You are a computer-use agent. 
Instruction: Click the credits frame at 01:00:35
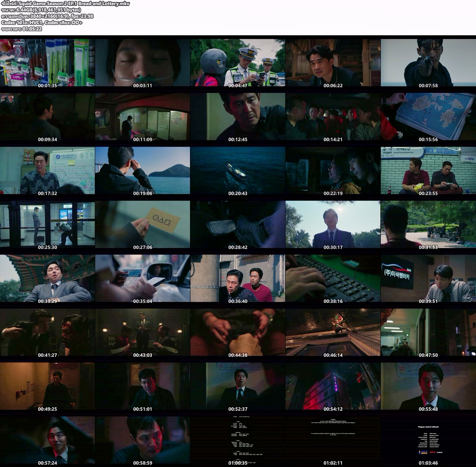pyautogui.click(x=238, y=440)
